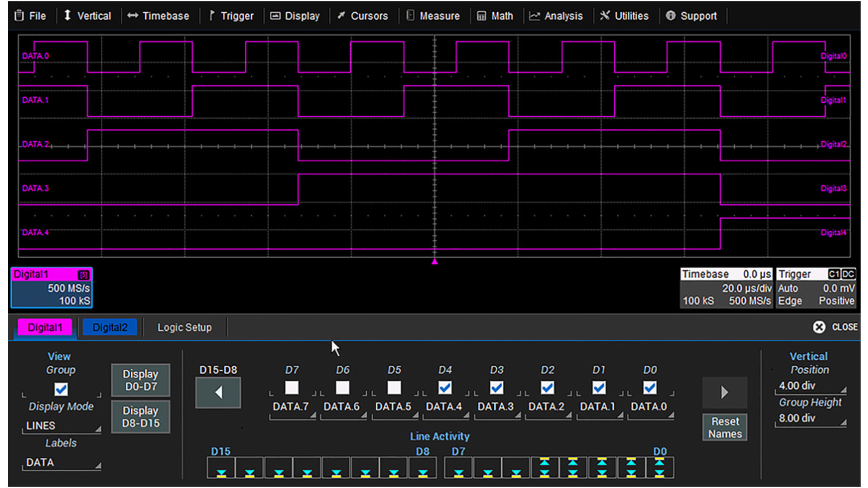The image size is (868, 488).
Task: Select the DATA.3 waveform label
Action: [35, 188]
